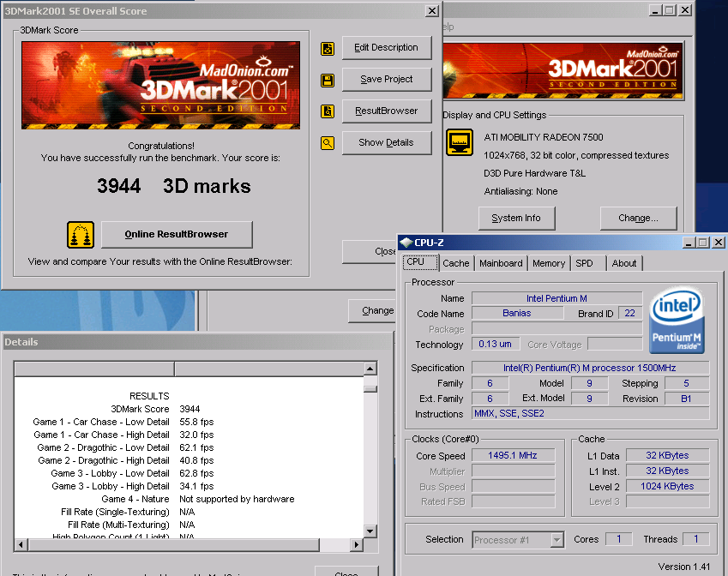The height and width of the screenshot is (576, 728).
Task: Click the Details list right column header
Action: pyautogui.click(x=269, y=369)
